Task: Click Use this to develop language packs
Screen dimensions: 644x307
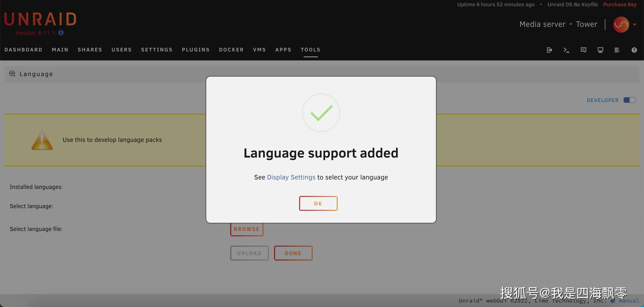Action: (x=112, y=140)
